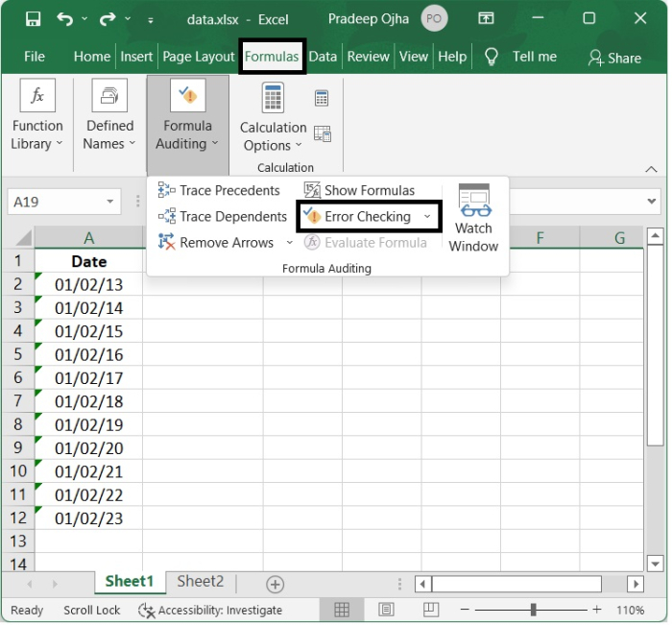Open the Remove Arrows dropdown arrow

[290, 243]
